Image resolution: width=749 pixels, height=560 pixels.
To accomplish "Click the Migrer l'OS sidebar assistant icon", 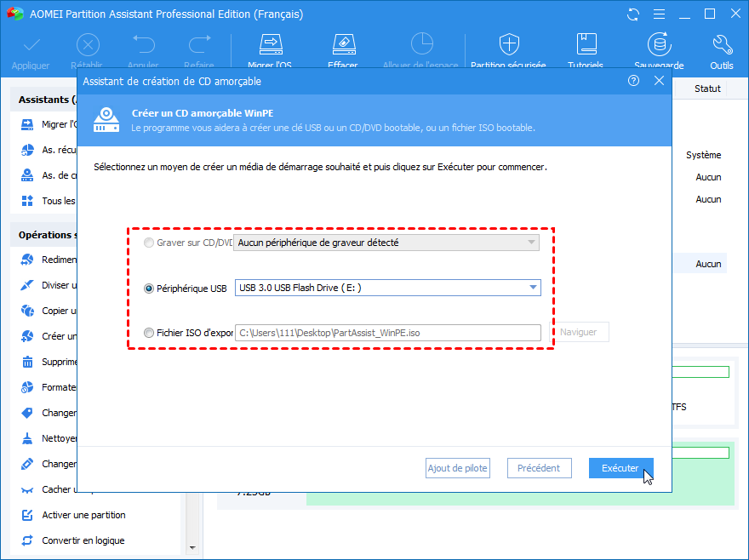I will [x=27, y=124].
